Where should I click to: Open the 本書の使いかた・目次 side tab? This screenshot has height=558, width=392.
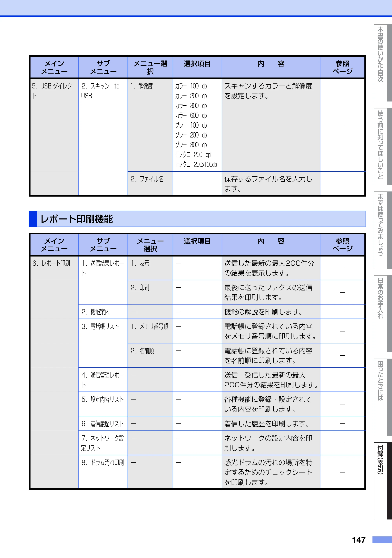click(x=383, y=63)
